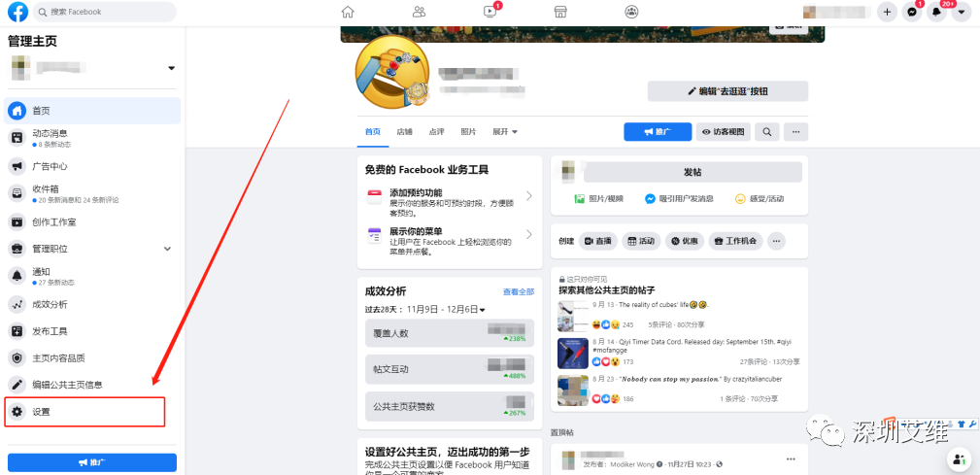Expand the 管理职位 chevron
Viewport: 980px width, 475px height.
[x=167, y=249]
